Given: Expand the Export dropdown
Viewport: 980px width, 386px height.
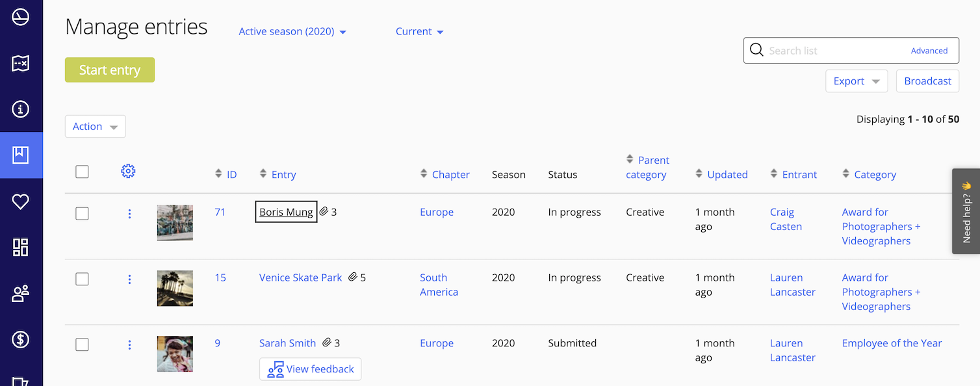Looking at the screenshot, I should coord(856,81).
